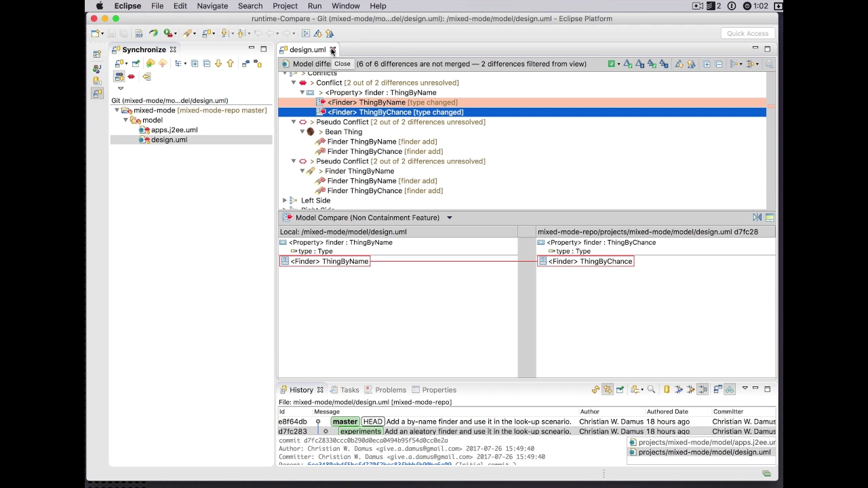Toggle green checkmark merge mode button
Screen dimensions: 868x488
612,64
